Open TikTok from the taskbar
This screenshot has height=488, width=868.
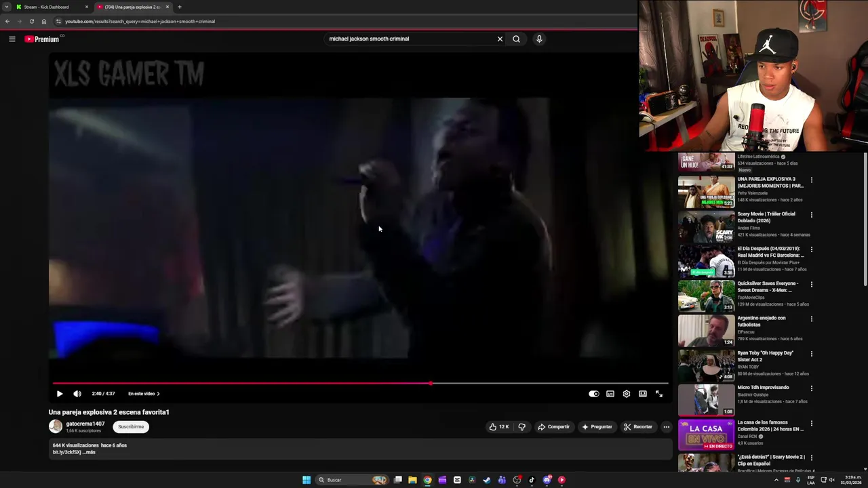coord(532,480)
